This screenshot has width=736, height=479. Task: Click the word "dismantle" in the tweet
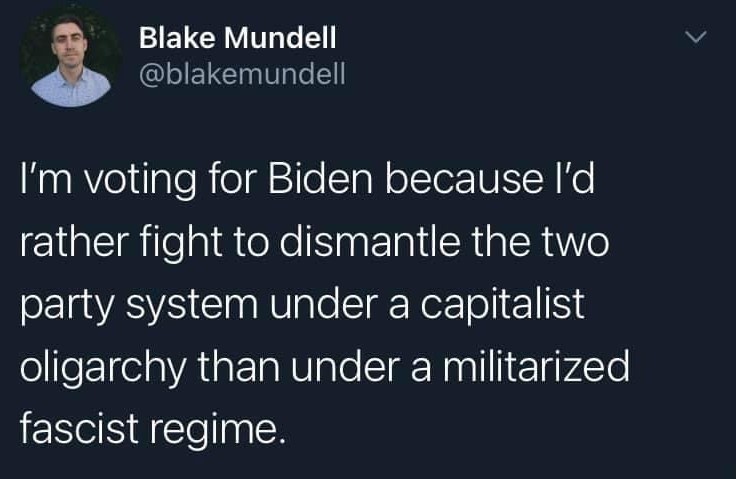370,241
